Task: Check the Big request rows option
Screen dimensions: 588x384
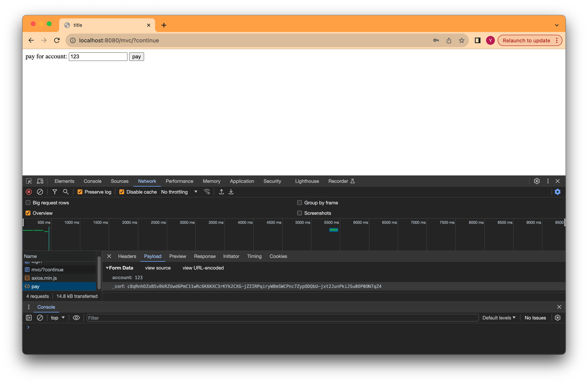Action: click(x=28, y=203)
